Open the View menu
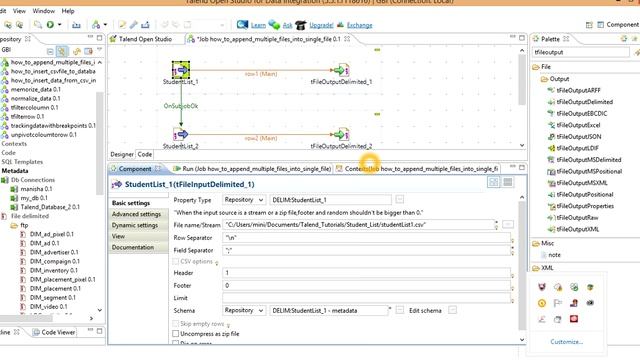640x360 pixels. tap(19, 11)
